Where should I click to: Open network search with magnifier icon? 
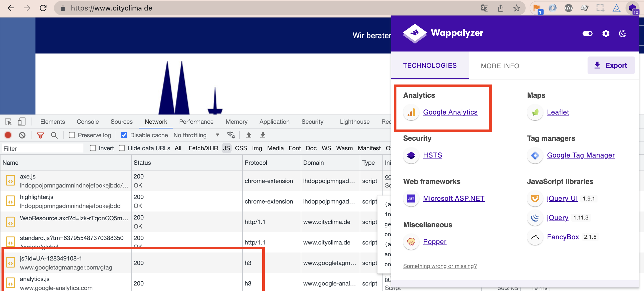[x=54, y=135]
